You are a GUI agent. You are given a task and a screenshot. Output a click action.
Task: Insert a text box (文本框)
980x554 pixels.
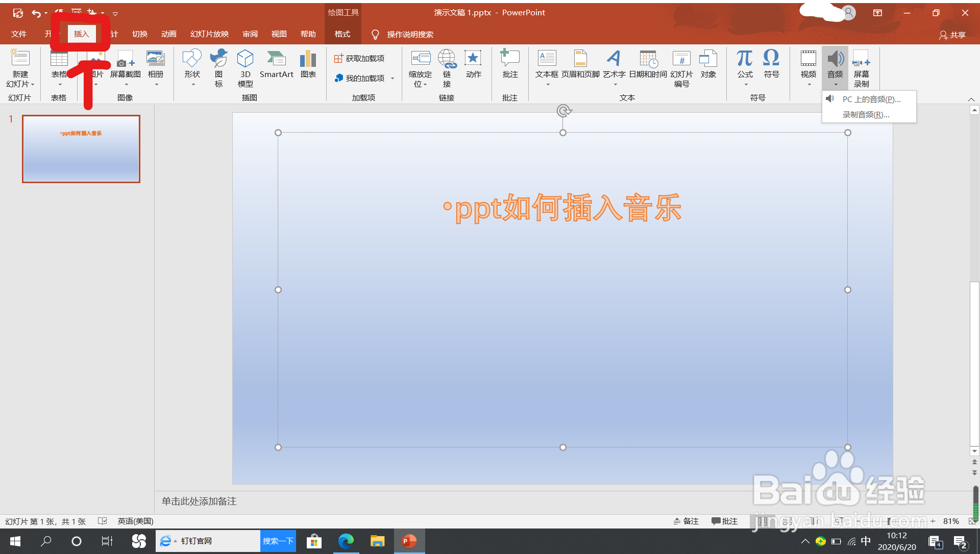(547, 59)
